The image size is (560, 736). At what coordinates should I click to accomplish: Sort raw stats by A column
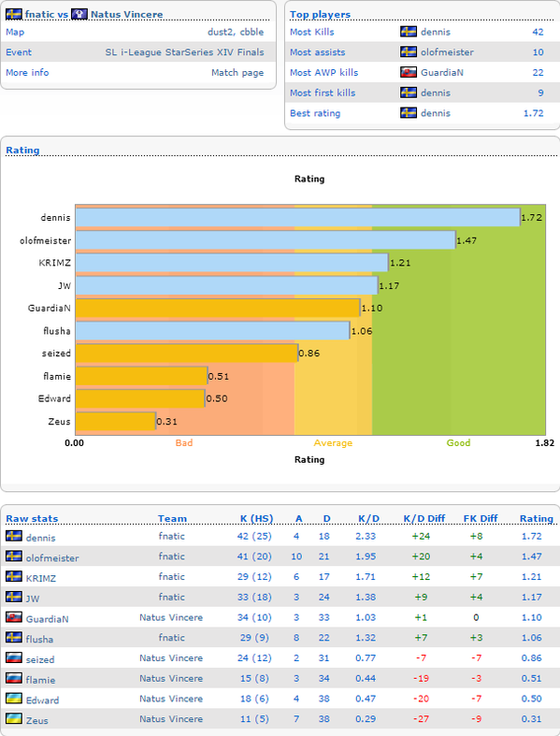tap(298, 519)
